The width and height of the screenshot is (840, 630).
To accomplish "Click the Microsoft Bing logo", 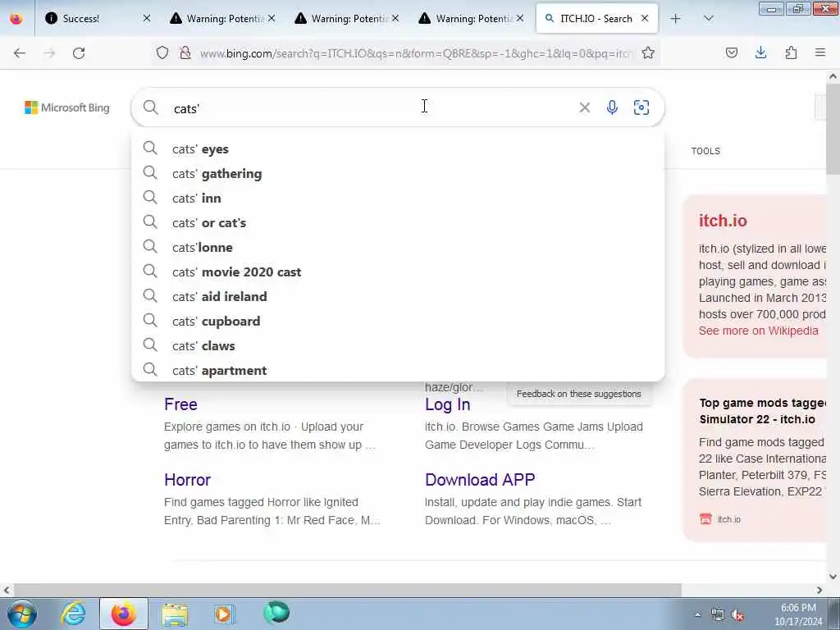I will click(67, 107).
